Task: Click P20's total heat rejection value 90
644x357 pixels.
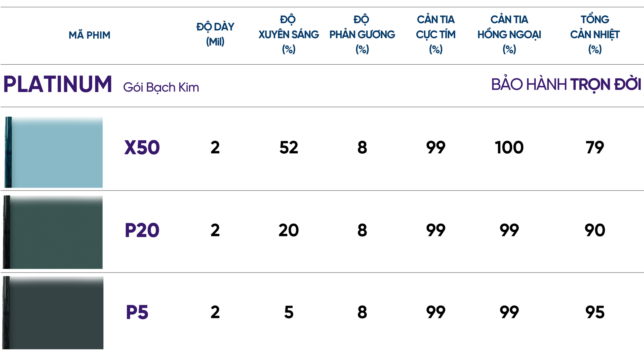Action: tap(595, 230)
